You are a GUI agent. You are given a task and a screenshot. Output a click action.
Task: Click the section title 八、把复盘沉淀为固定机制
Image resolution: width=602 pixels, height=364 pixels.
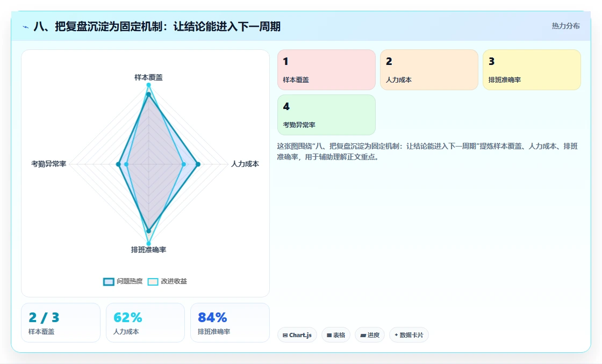[x=157, y=26]
